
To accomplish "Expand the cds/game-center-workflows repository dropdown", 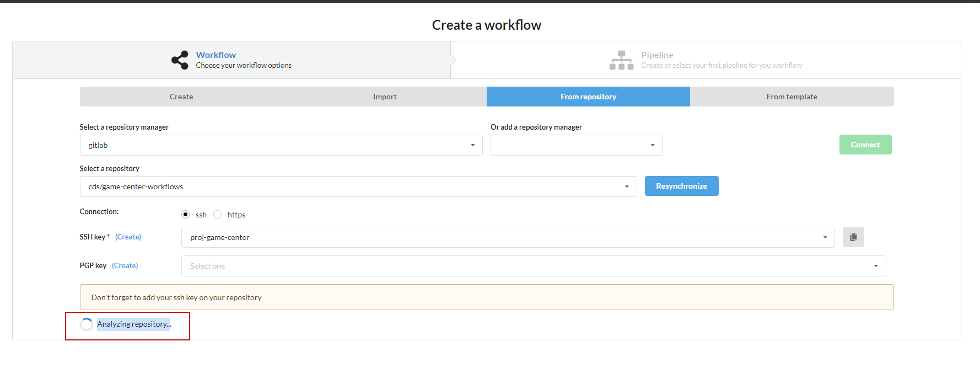I will [358, 186].
